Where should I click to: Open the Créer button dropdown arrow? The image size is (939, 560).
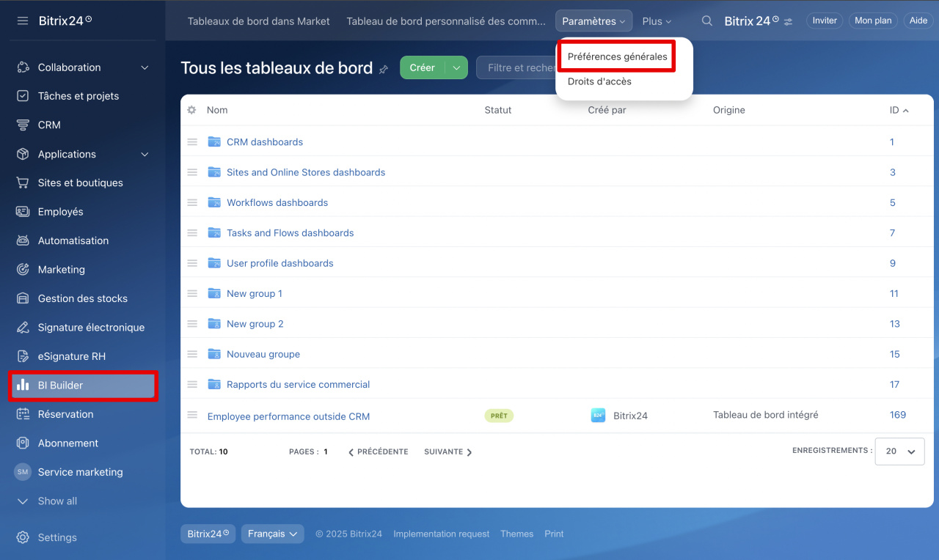pyautogui.click(x=456, y=67)
